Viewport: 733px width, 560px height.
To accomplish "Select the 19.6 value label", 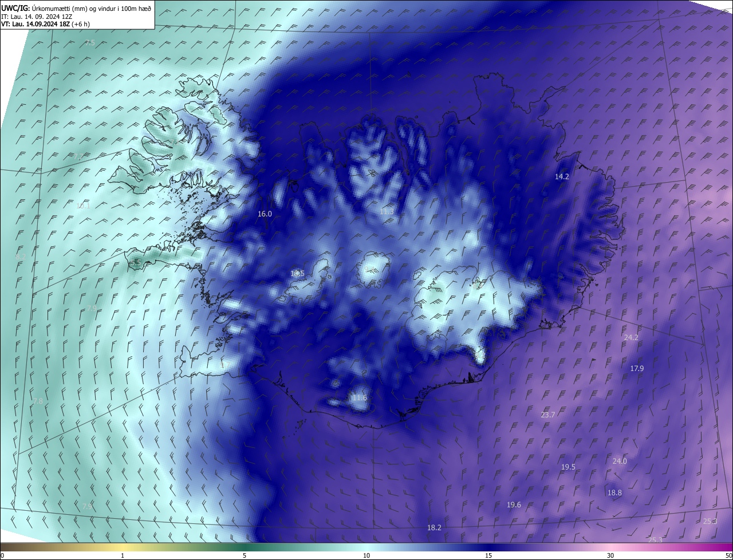I will click(x=514, y=504).
